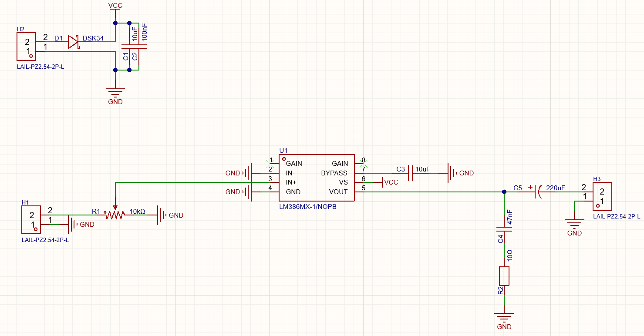Select the 220uF value label

tap(556, 188)
